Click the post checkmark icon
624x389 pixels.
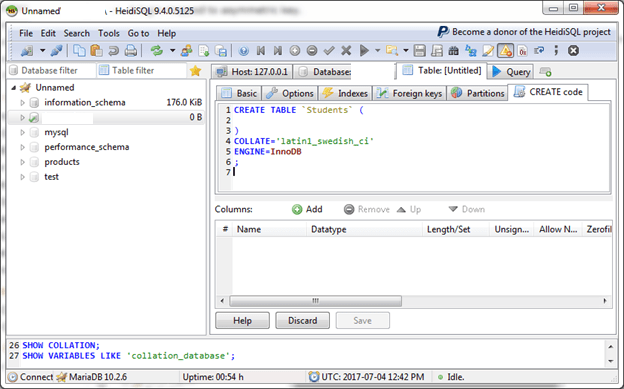click(x=329, y=51)
